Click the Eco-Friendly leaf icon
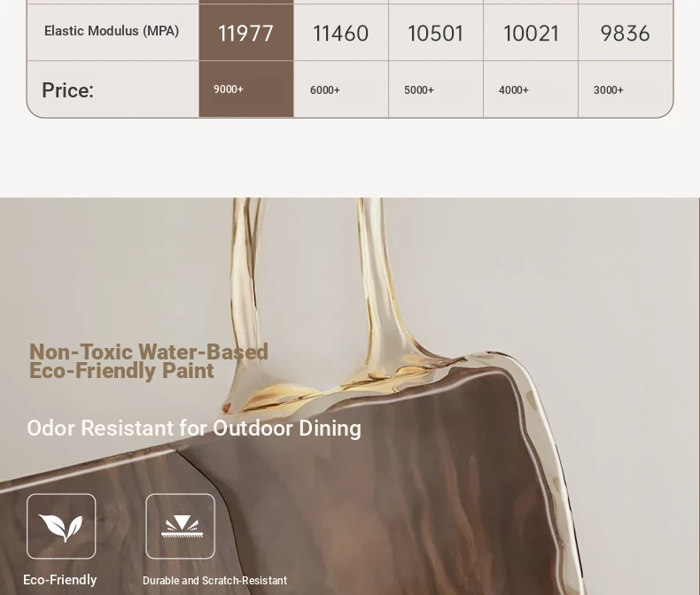The width and height of the screenshot is (700, 595). pyautogui.click(x=61, y=527)
